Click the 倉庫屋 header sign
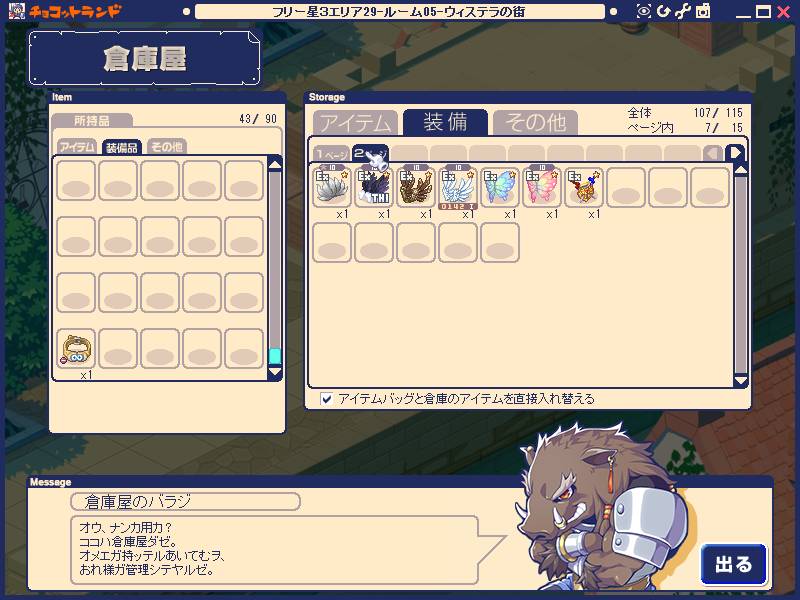Screen dimensions: 800x600 [145, 58]
